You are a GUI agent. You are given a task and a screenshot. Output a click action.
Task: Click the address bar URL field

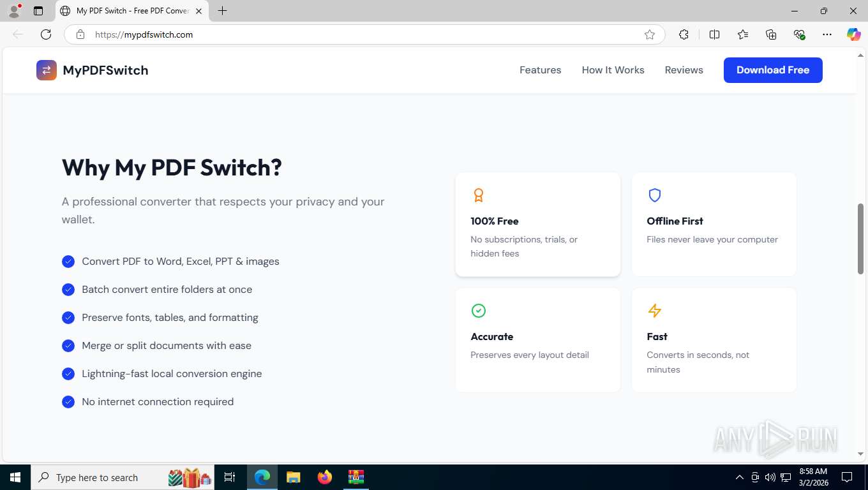pos(364,34)
